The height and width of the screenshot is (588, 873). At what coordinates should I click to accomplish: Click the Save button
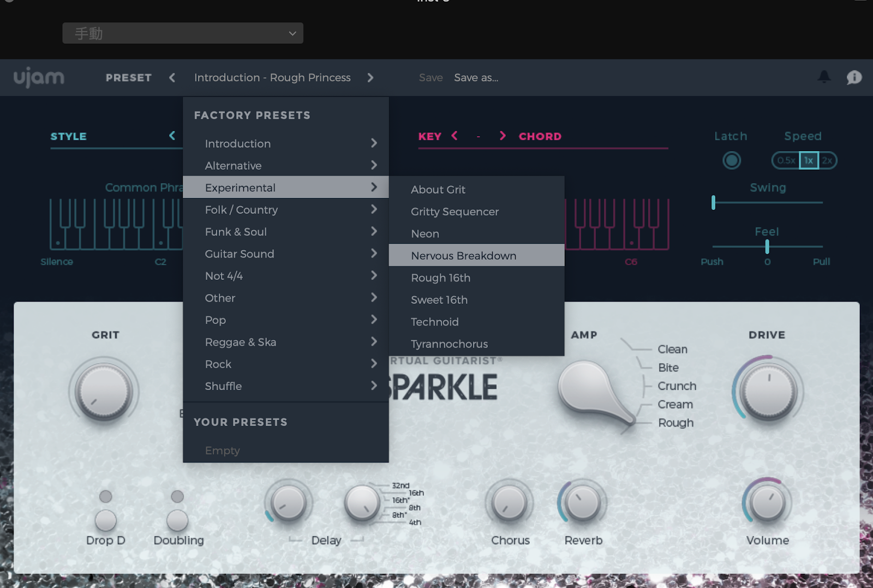(x=430, y=77)
